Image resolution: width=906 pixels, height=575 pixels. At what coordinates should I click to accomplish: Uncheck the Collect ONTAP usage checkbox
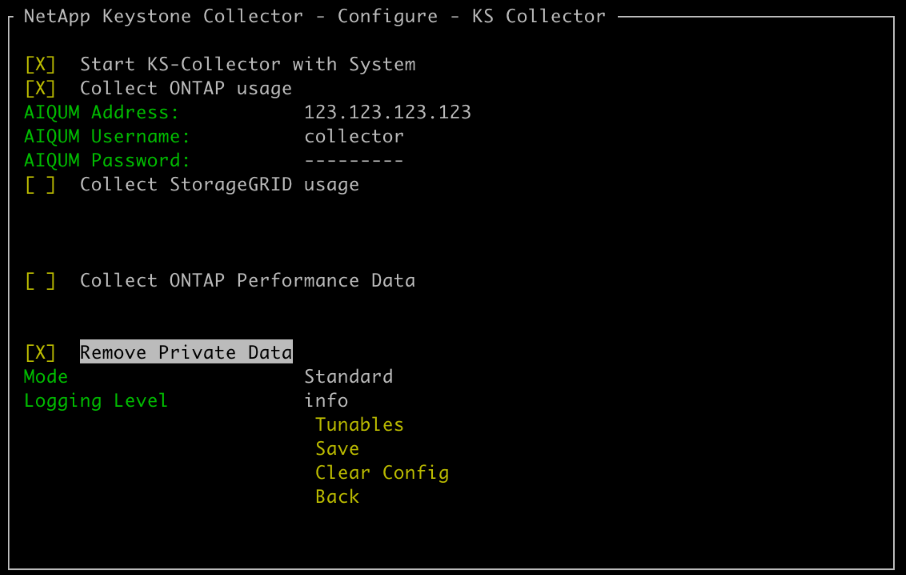coord(40,89)
